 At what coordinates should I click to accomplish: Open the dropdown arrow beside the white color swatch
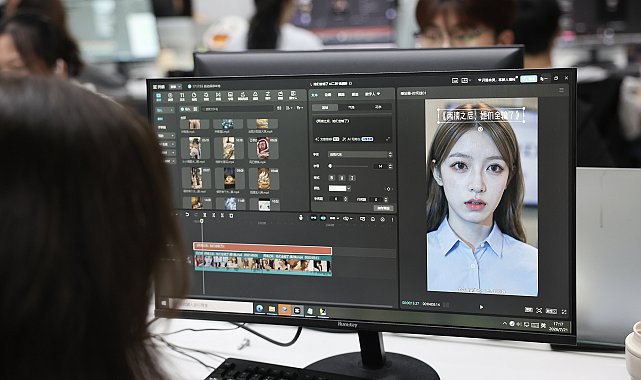pyautogui.click(x=348, y=188)
